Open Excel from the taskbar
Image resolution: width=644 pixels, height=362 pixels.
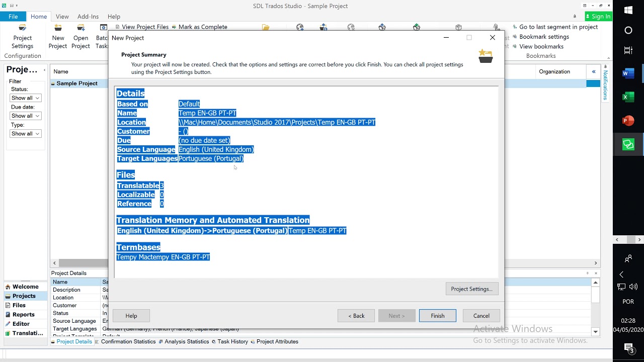pyautogui.click(x=628, y=97)
